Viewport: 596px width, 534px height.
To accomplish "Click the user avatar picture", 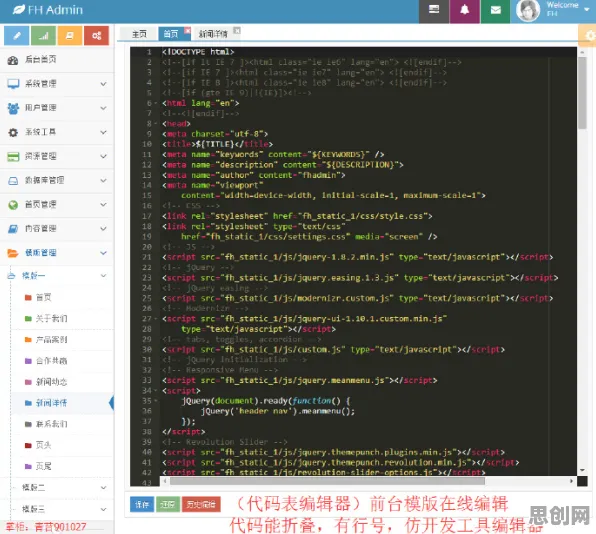I will point(528,10).
